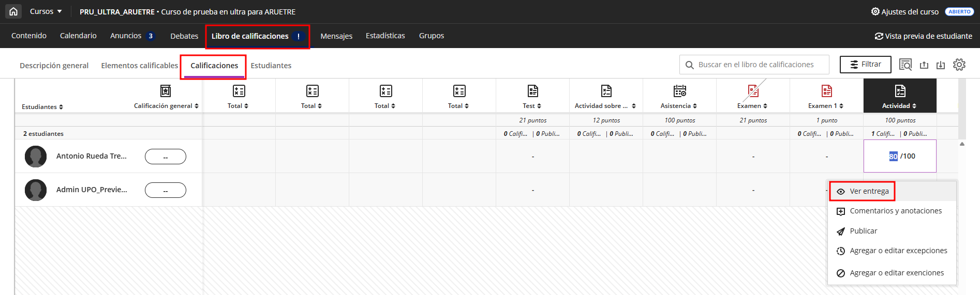The width and height of the screenshot is (980, 295).
Task: Click the gradebook search field
Action: [755, 65]
